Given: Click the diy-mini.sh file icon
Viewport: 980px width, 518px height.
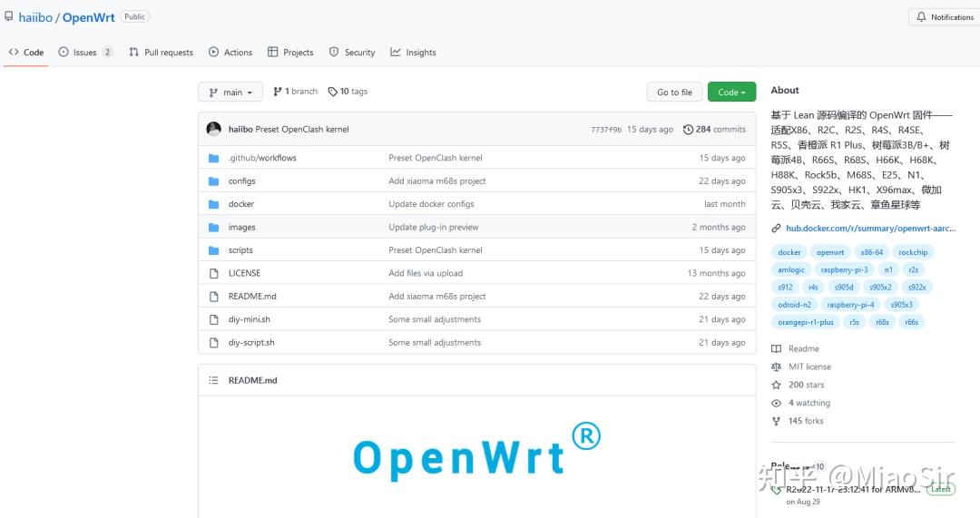Looking at the screenshot, I should [x=214, y=320].
